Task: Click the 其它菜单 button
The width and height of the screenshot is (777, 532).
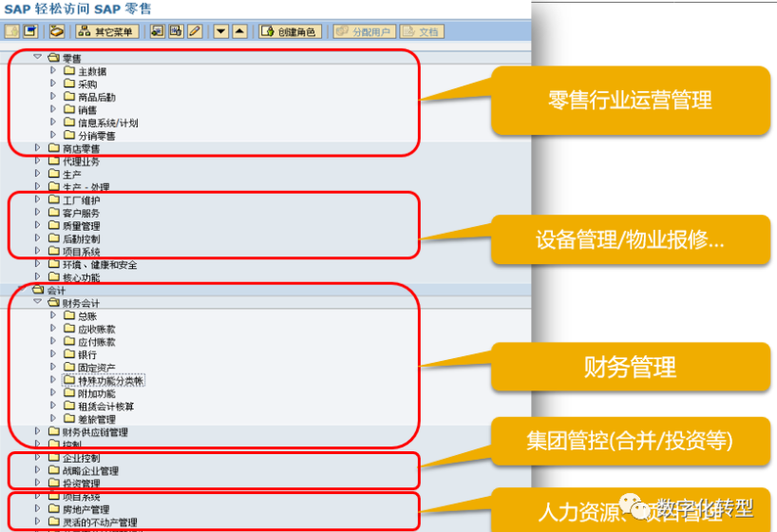Action: [107, 31]
